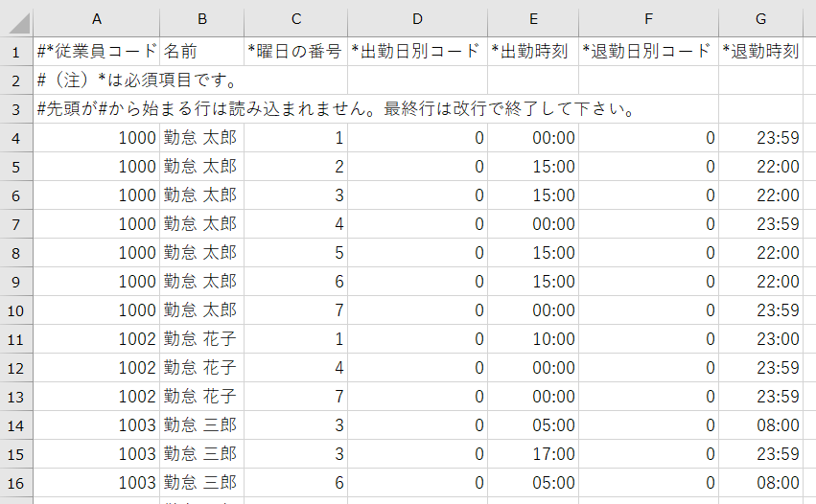This screenshot has height=504, width=816.
Task: Select row 1 header
Action: tap(16, 52)
